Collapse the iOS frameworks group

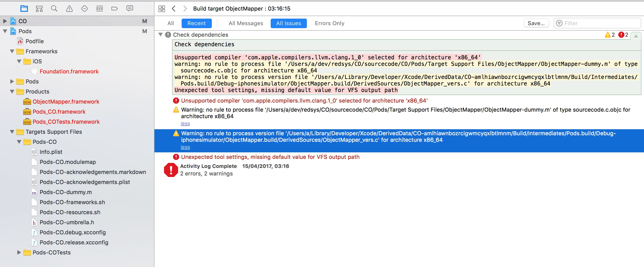pos(19,61)
